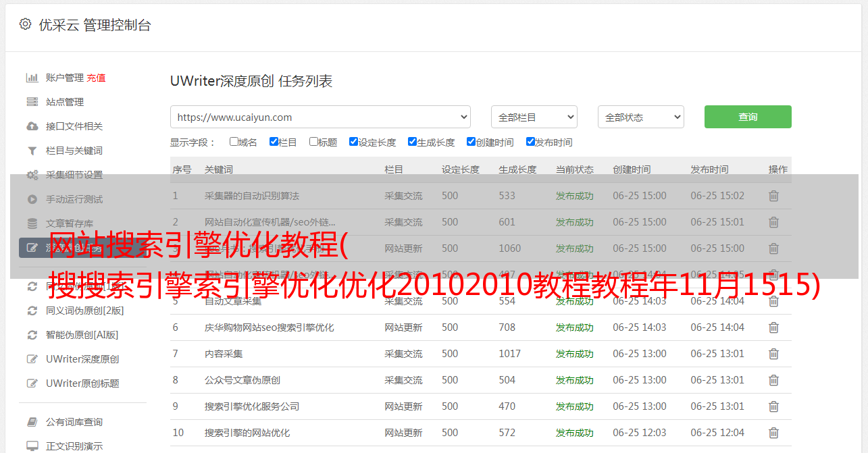Screen dimensions: 868x453
Task: Click generated length value 1017
Action: (x=510, y=354)
